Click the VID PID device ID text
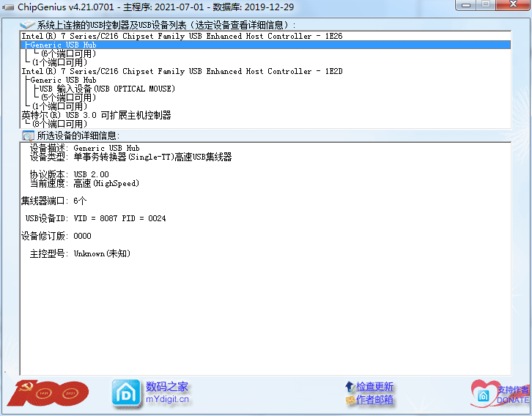532x416 pixels. 119,218
